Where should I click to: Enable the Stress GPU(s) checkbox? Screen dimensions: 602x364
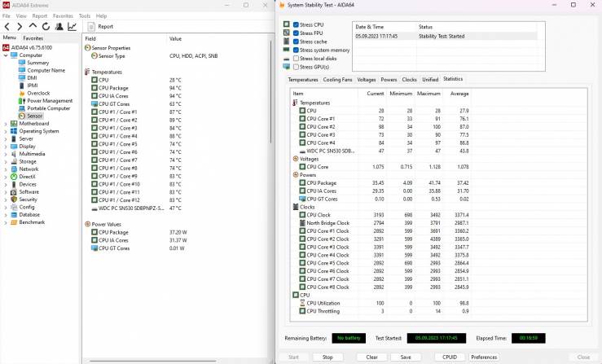coord(296,67)
